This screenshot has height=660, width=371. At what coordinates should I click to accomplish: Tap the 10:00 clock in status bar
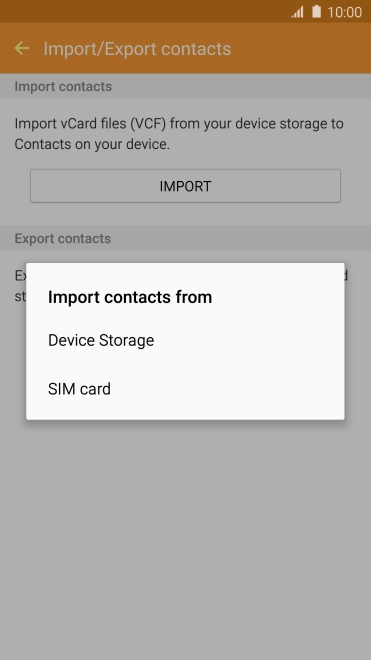click(x=344, y=12)
